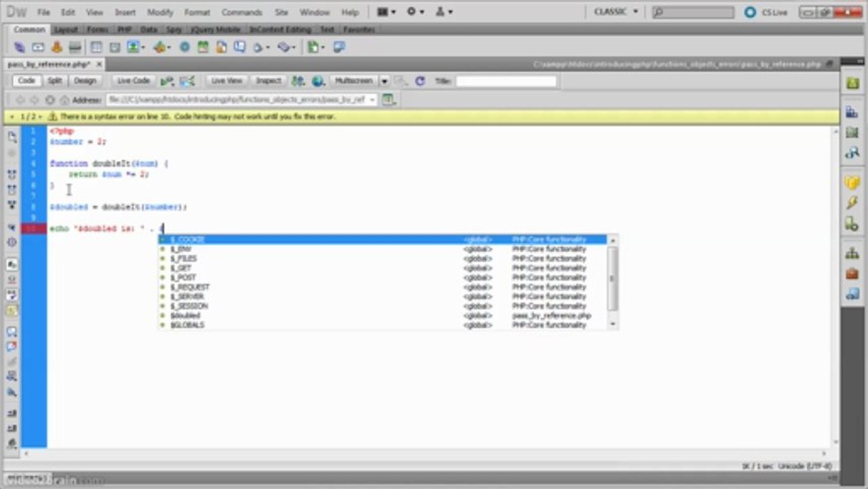
Task: Click the green panel icon in right dock
Action: pyautogui.click(x=852, y=83)
